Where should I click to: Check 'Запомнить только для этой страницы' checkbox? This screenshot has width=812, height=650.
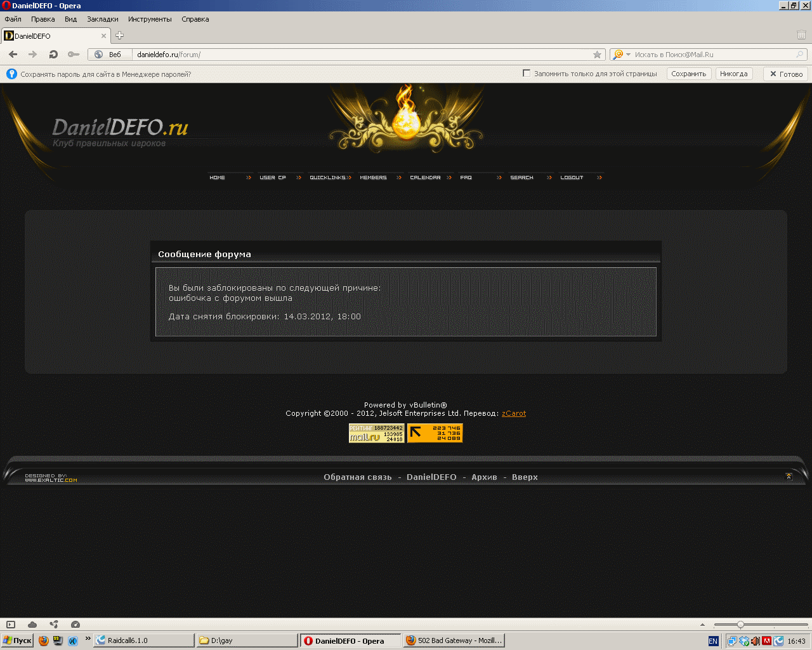coord(527,74)
